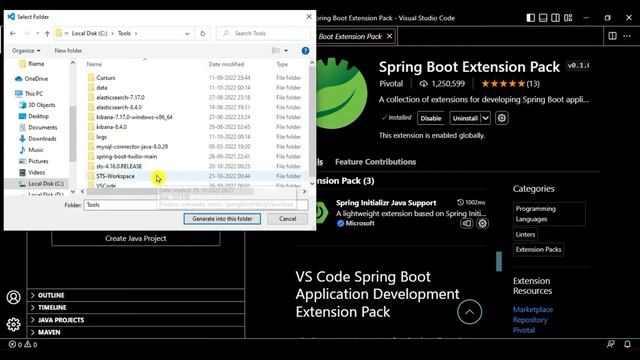
Task: Open notifications bell in status bar
Action: [627, 344]
